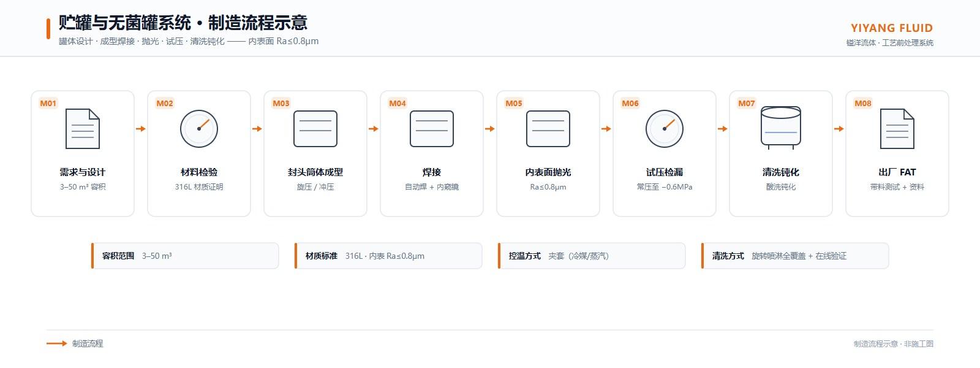Select the M02 step badge
This screenshot has width=980, height=368.
pos(165,103)
